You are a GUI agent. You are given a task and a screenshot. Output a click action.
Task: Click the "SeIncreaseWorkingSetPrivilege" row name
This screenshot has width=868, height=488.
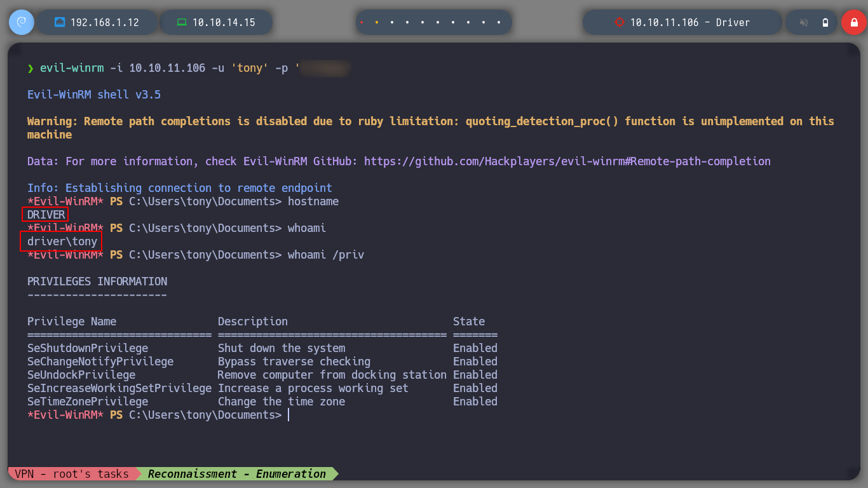coord(119,388)
